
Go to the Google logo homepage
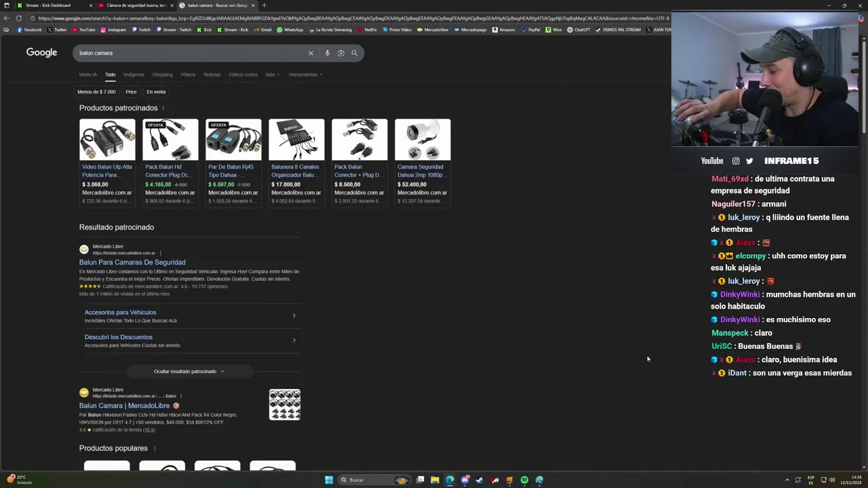tap(41, 53)
